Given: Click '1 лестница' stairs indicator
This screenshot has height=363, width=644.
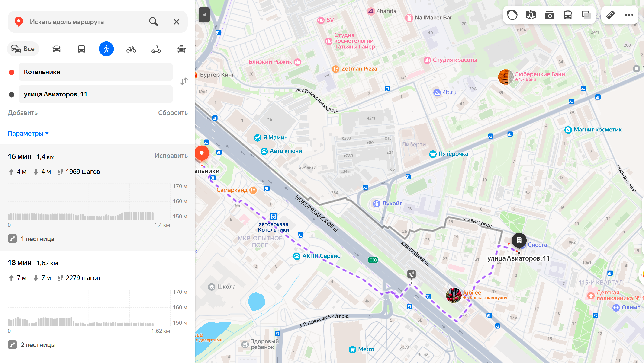Looking at the screenshot, I should 31,239.
